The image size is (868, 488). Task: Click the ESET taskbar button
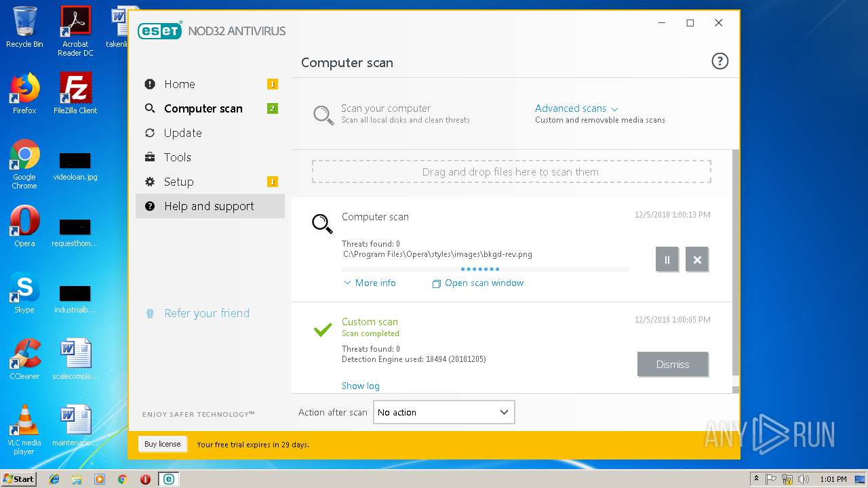tap(168, 479)
